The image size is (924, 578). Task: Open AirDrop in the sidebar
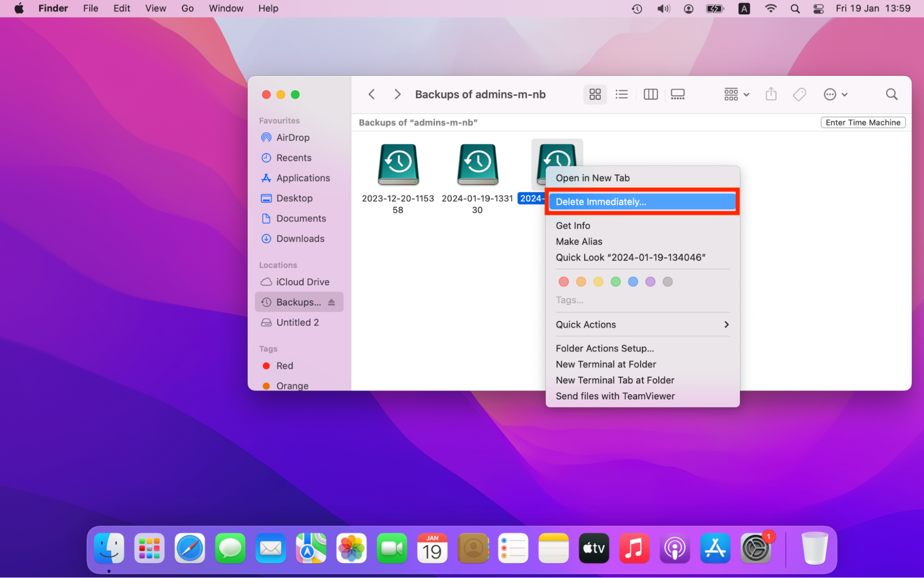tap(299, 137)
